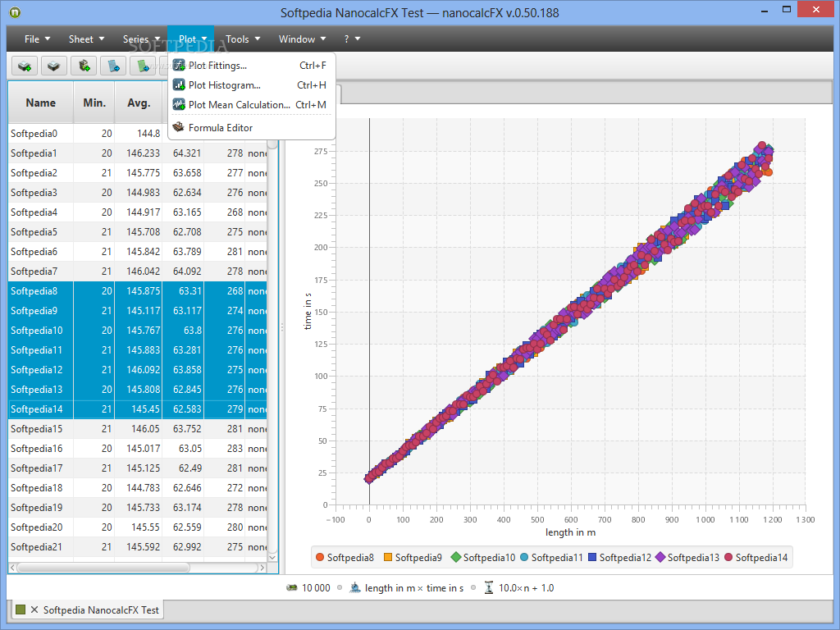Click the horizontal scrollbar right arrow

pyautogui.click(x=262, y=568)
